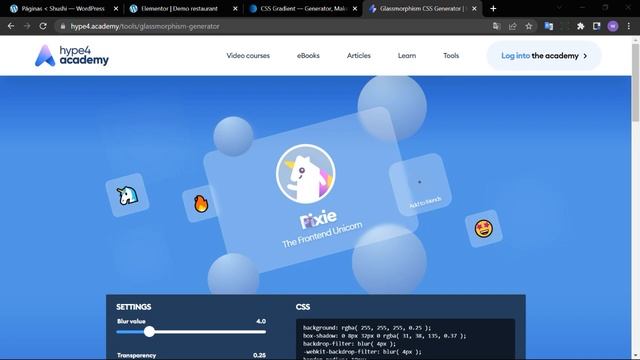Click the background rgba line in CSS code
The height and width of the screenshot is (360, 640).
click(x=367, y=327)
